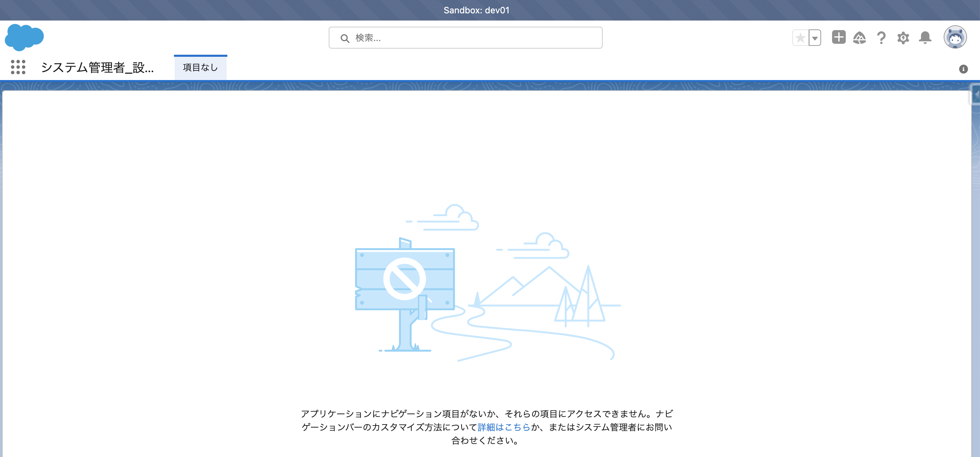Open the profile menu via the Astro avatar
The image size is (980, 457).
coord(955,37)
